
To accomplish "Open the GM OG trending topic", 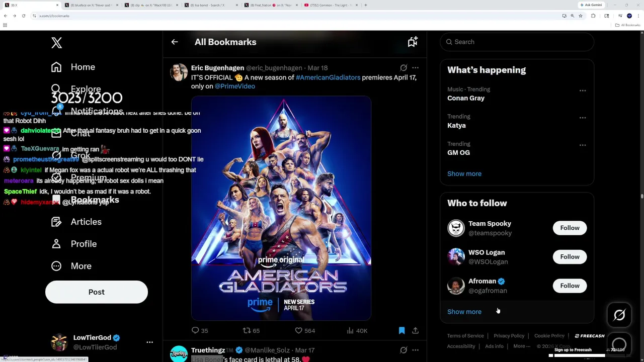I will [458, 152].
